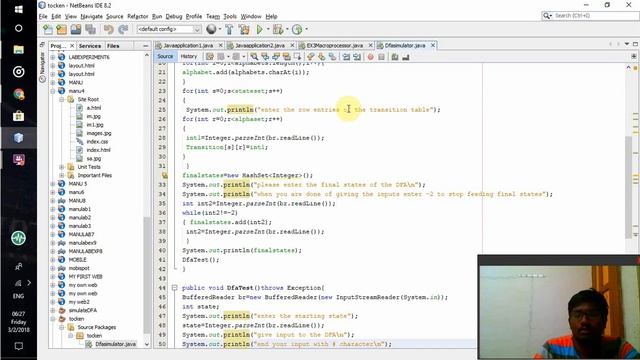The image size is (640, 360).
Task: Switch editor to Source view
Action: point(165,56)
